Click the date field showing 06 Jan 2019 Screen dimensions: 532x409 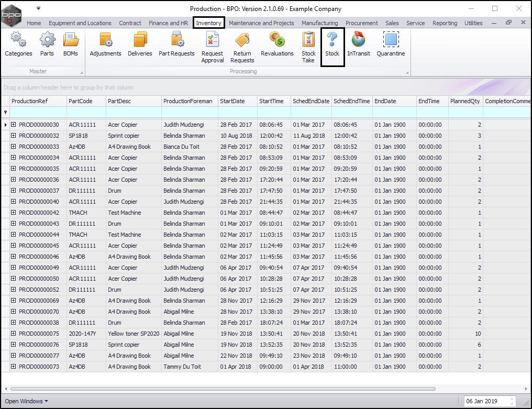486,401
